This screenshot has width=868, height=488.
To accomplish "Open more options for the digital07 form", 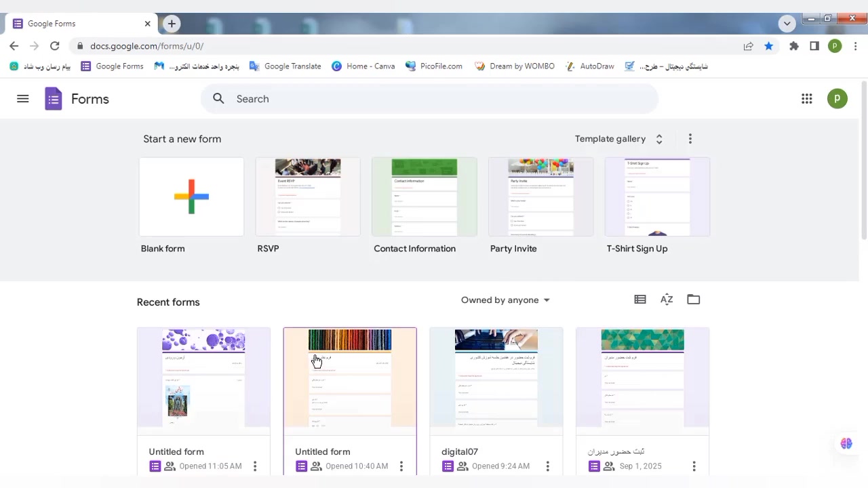I will (x=548, y=466).
